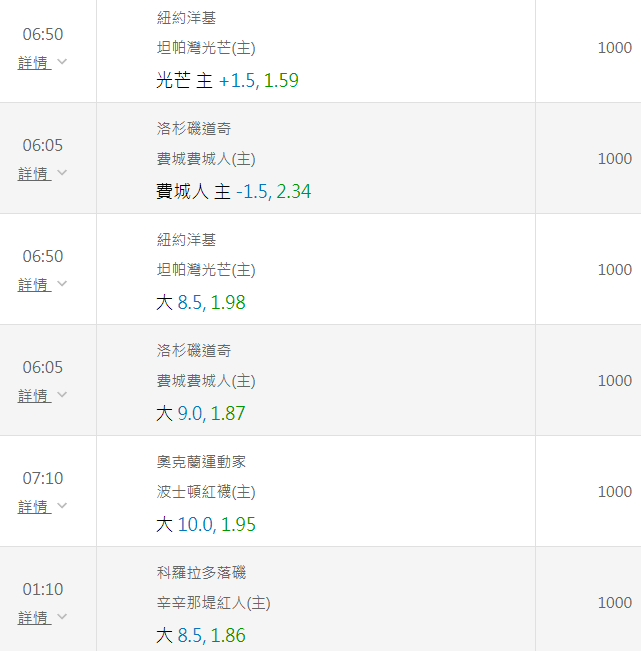Viewport: 641px width, 651px height.
Task: Click the 費城人 主 -1.5, 2.34 selection
Action: [233, 192]
